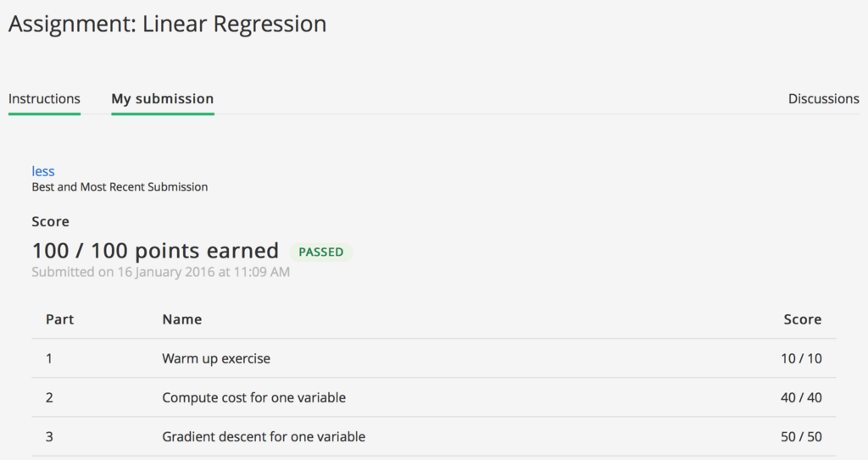Click the green PASSED badge
Image resolution: width=868 pixels, height=460 pixels.
[x=321, y=252]
